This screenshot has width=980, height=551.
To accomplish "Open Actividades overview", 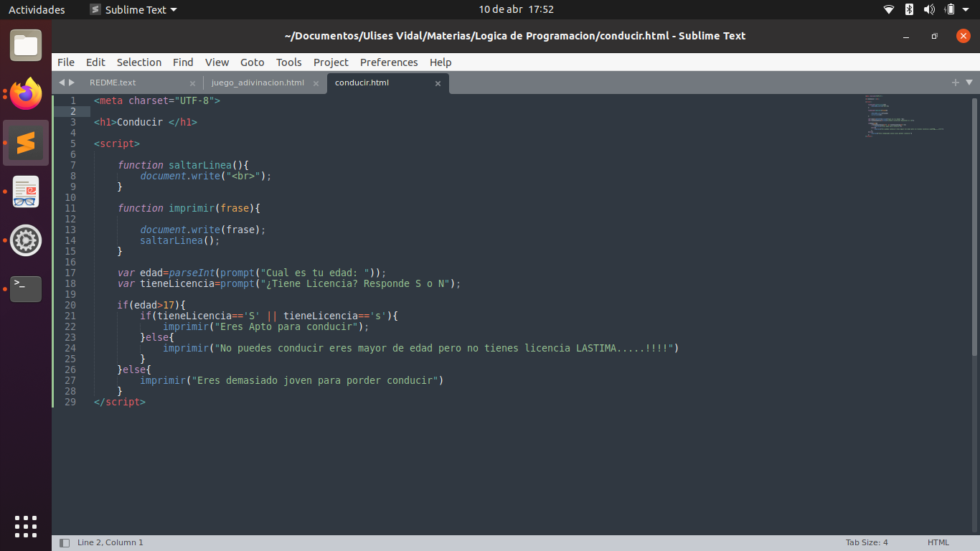I will [37, 9].
